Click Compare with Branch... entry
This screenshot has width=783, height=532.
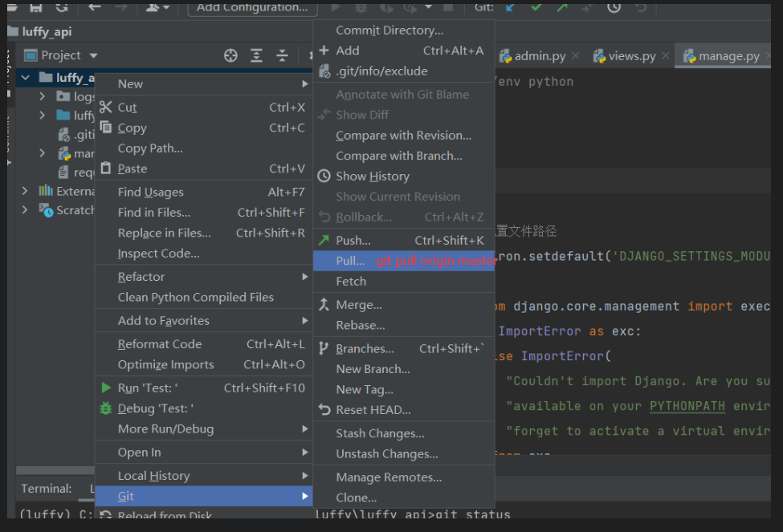click(404, 156)
